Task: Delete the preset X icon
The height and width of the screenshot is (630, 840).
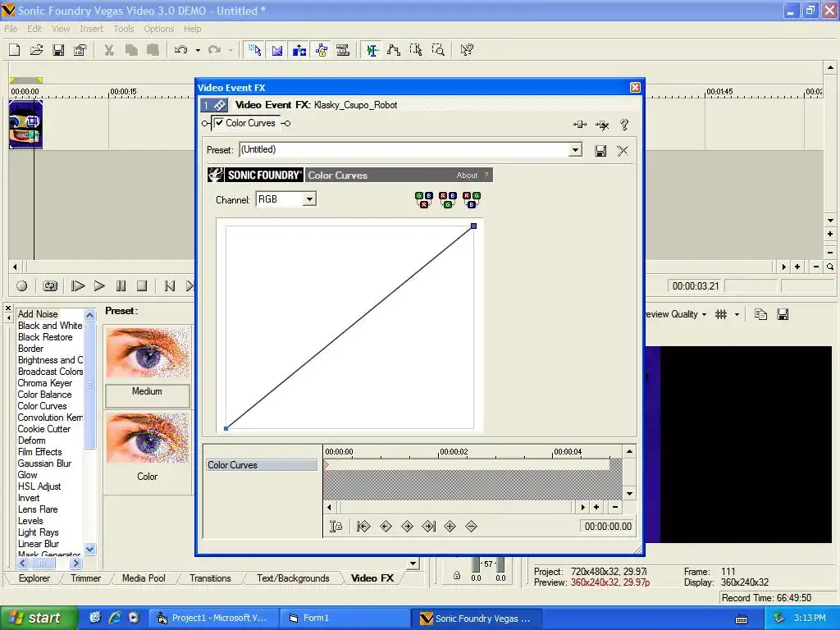Action: click(623, 151)
